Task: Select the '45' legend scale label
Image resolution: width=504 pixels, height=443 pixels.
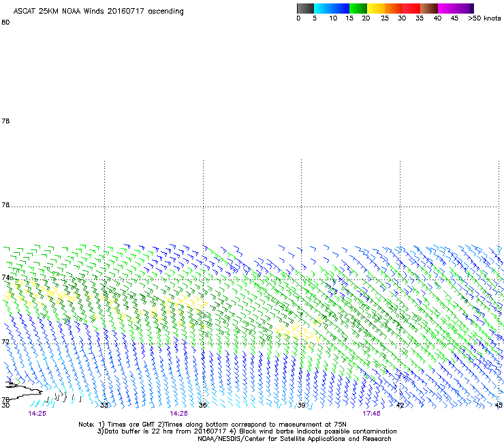Action: 454,18
